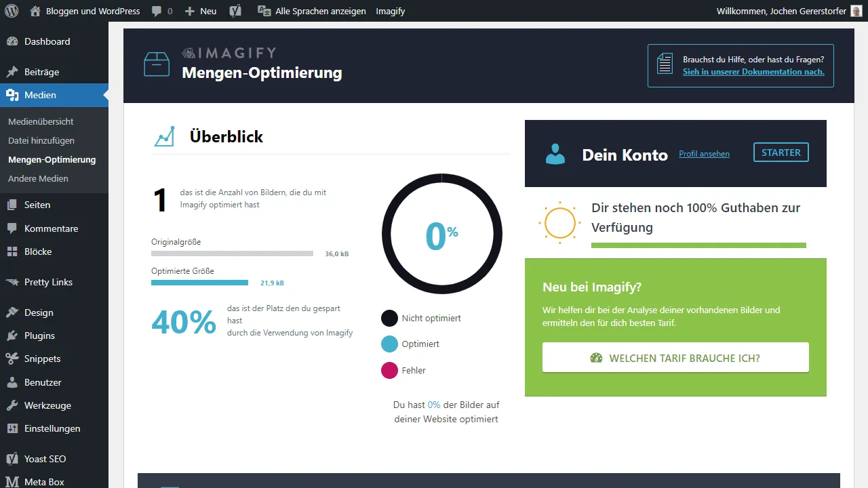
Task: Click the STARTER plan button
Action: pos(781,152)
